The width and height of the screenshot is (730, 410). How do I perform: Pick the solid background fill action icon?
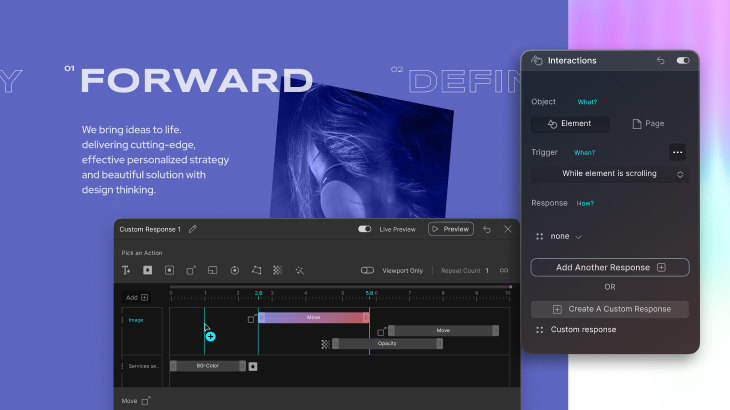click(148, 270)
